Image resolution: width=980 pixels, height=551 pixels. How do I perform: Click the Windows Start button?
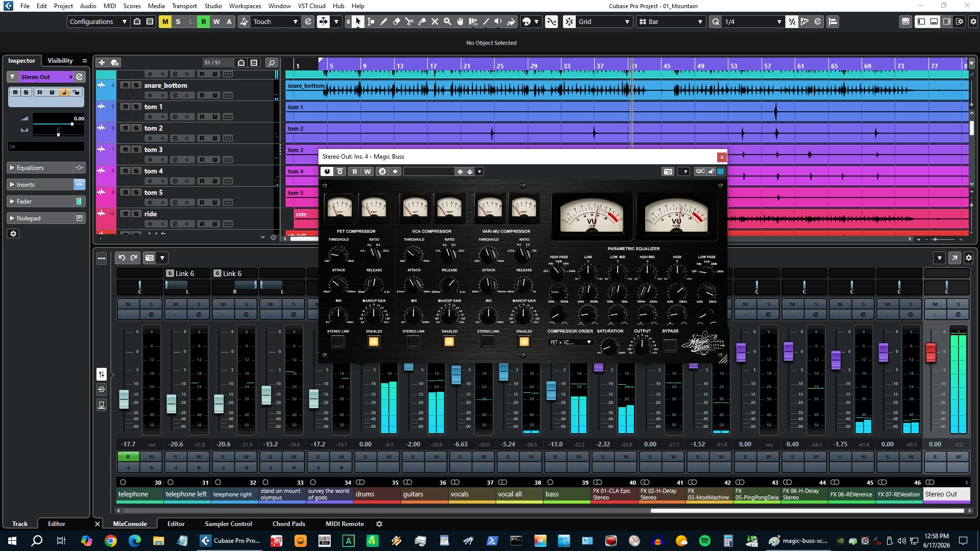[12, 541]
